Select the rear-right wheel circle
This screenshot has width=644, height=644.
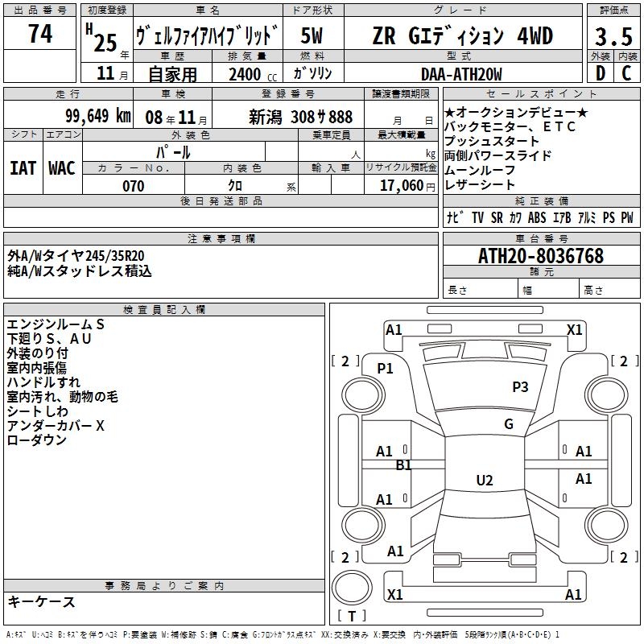pyautogui.click(x=606, y=526)
